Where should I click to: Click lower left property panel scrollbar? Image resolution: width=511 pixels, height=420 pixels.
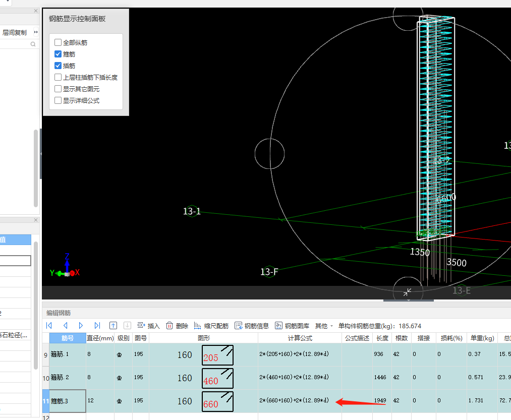36,306
